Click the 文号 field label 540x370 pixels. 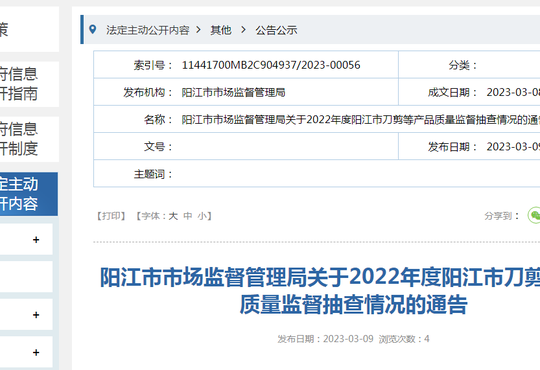point(158,147)
